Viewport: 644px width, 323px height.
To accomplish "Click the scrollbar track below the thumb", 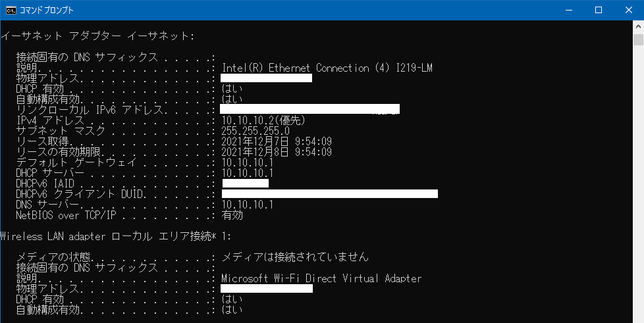I will (x=638, y=197).
